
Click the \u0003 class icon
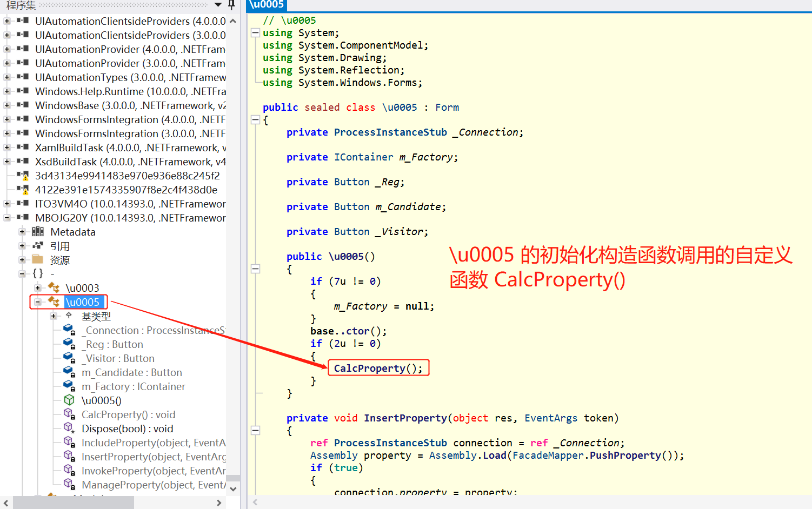point(54,287)
